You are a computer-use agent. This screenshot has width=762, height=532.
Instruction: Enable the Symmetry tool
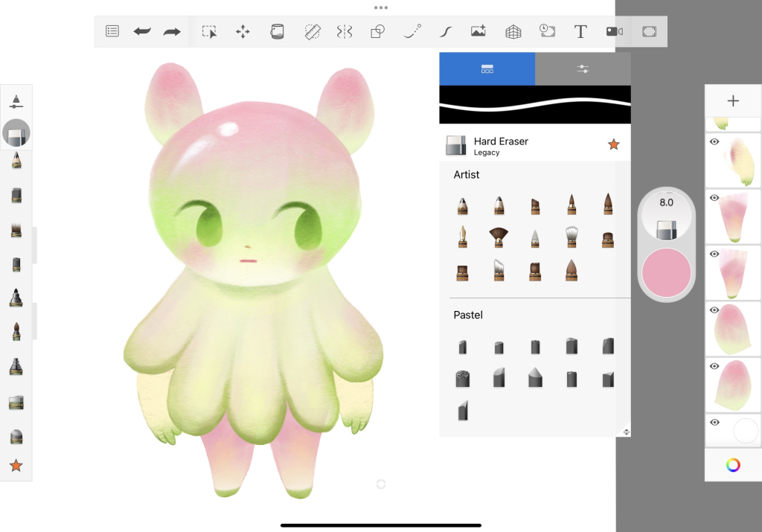coord(345,32)
